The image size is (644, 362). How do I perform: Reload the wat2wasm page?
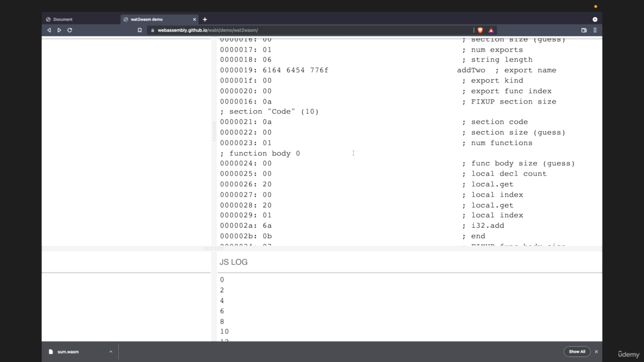[70, 30]
